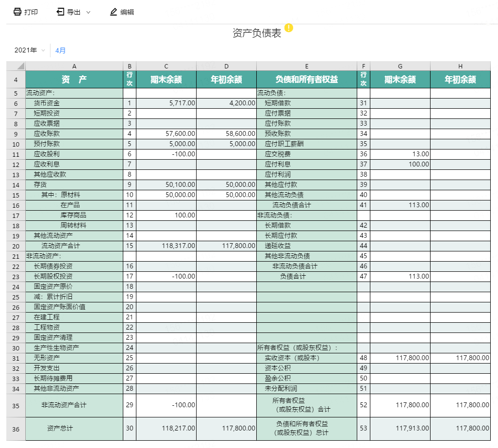Open the 2021年 year dropdown

(29, 50)
